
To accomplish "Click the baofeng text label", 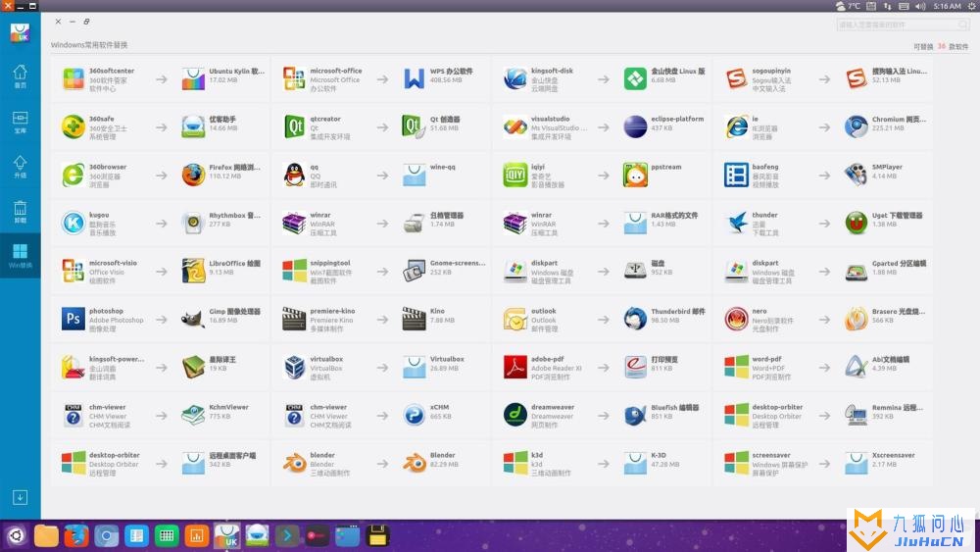I will click(765, 167).
